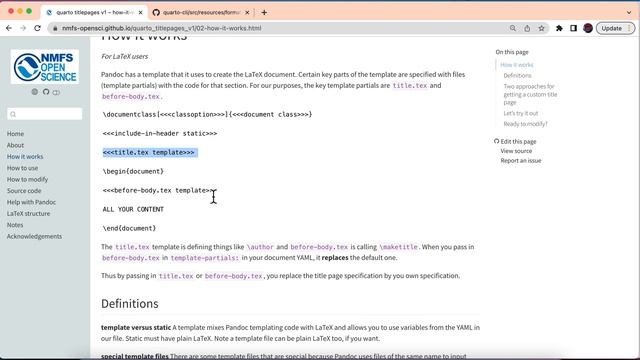This screenshot has height=360, width=640.
Task: Open Help with Pandoc in the sidebar
Action: pos(31,202)
